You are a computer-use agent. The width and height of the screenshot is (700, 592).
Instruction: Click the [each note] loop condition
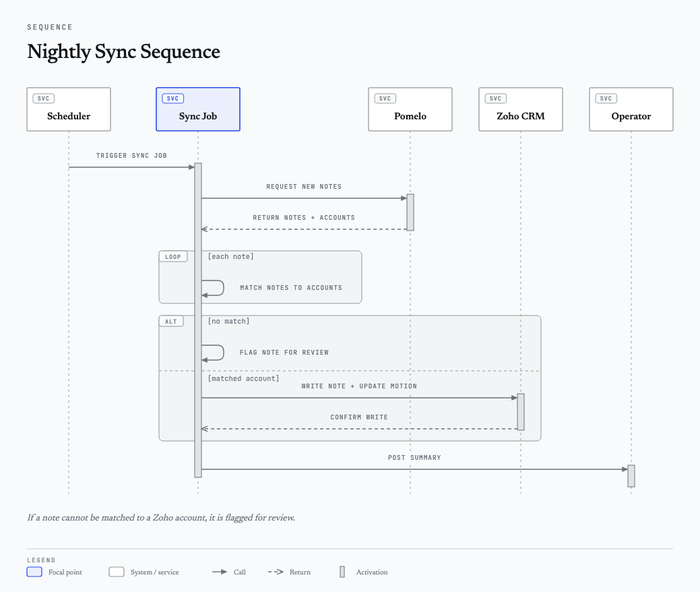point(231,256)
